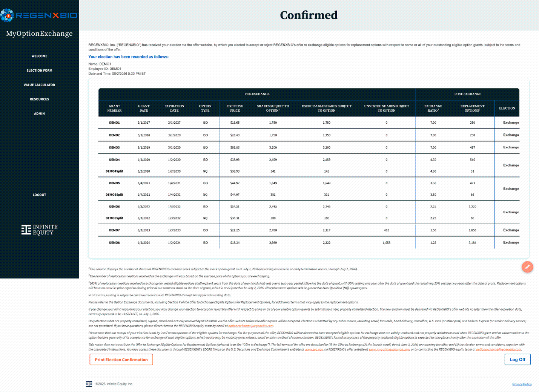Open the www.sec.gov link
Image resolution: width=539 pixels, height=392 pixels.
coord(314,349)
